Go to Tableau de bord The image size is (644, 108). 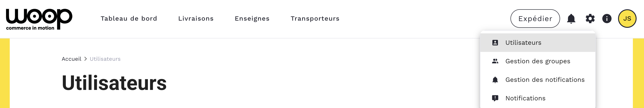(x=129, y=19)
